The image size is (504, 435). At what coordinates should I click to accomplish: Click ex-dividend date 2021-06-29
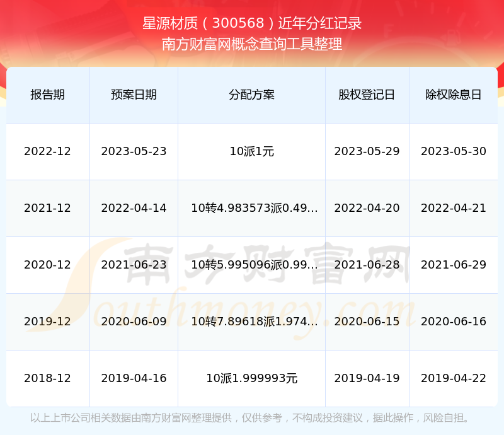tap(454, 265)
